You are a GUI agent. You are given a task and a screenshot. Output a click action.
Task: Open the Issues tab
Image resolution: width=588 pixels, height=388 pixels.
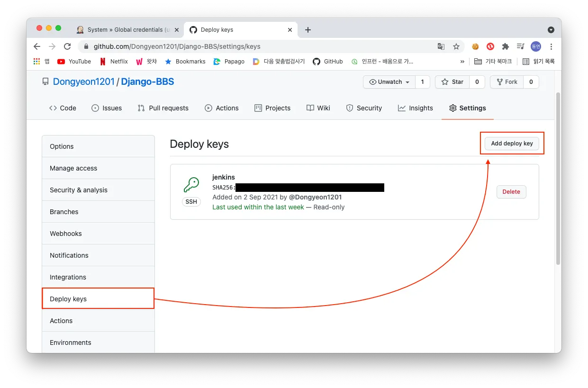(107, 108)
